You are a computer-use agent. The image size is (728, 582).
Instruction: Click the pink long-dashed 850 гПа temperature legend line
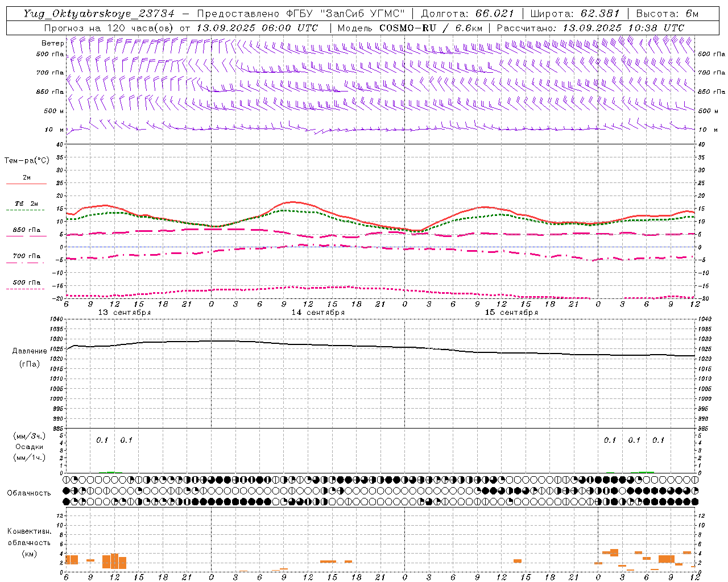coord(26,236)
